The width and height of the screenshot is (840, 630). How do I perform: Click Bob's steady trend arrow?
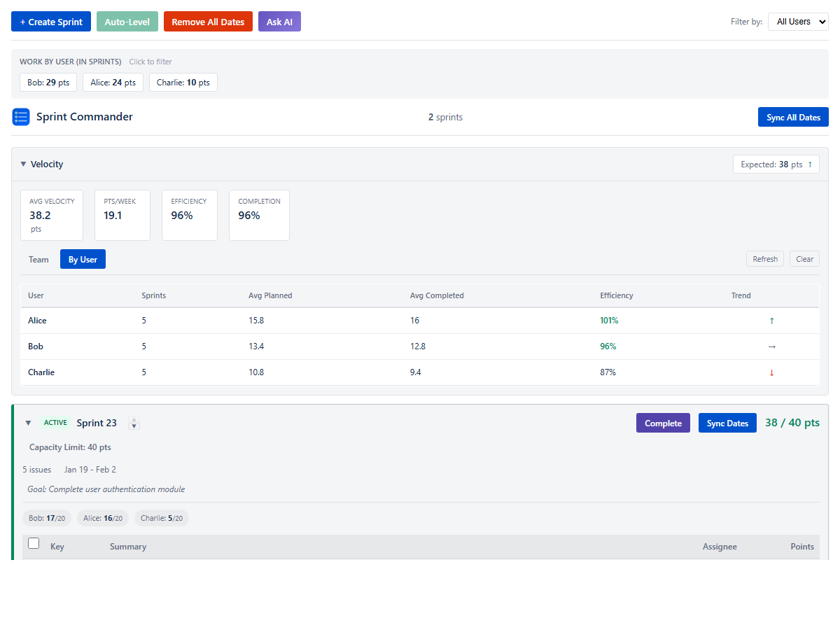(x=771, y=346)
